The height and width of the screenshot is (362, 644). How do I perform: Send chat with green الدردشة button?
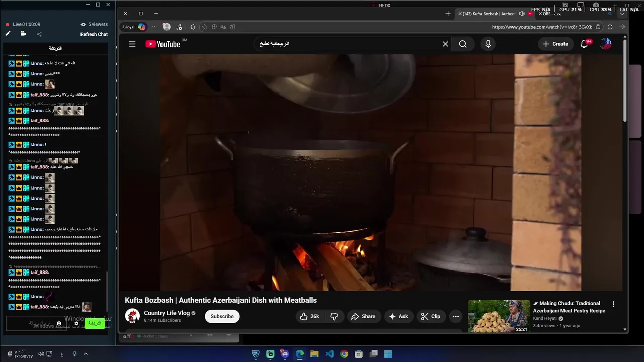(x=94, y=323)
